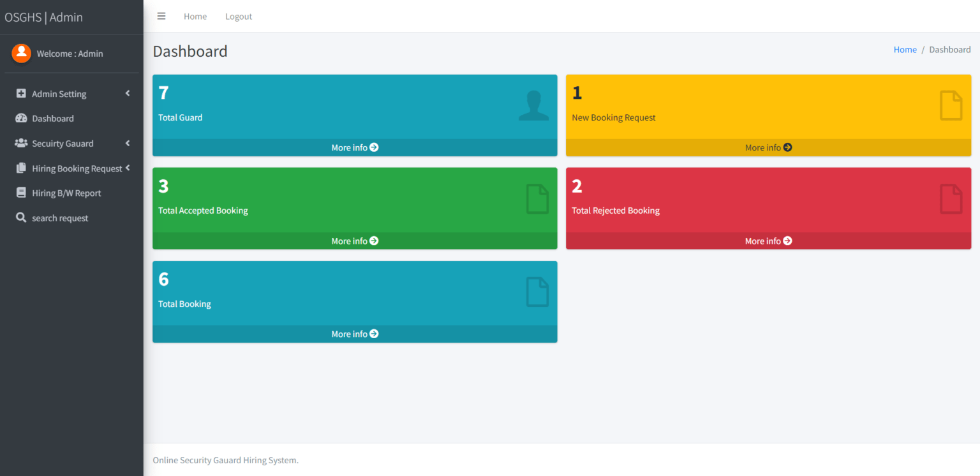Follow the Home breadcrumb link
The height and width of the screenshot is (476, 980).
click(x=905, y=50)
